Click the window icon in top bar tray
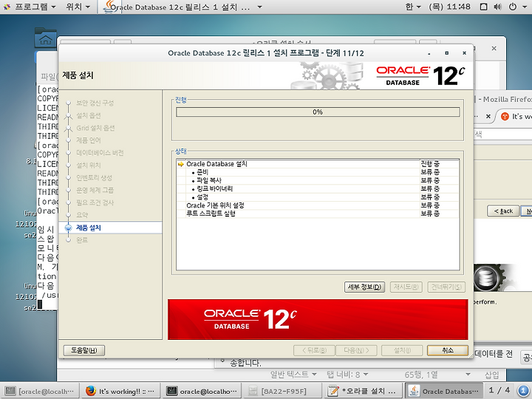 pos(484,7)
